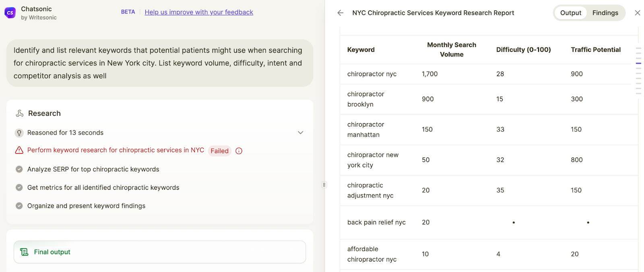The image size is (644, 272).
Task: Open the failed step info icon
Action: point(239,151)
